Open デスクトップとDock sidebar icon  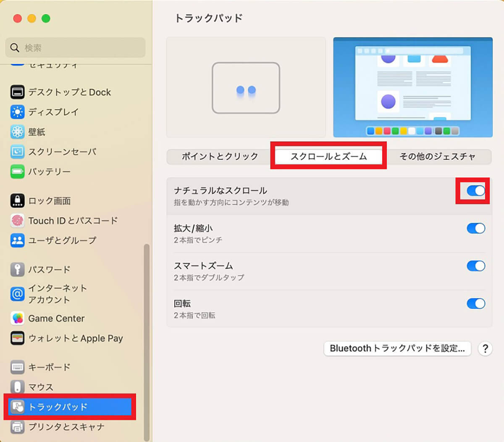point(17,92)
